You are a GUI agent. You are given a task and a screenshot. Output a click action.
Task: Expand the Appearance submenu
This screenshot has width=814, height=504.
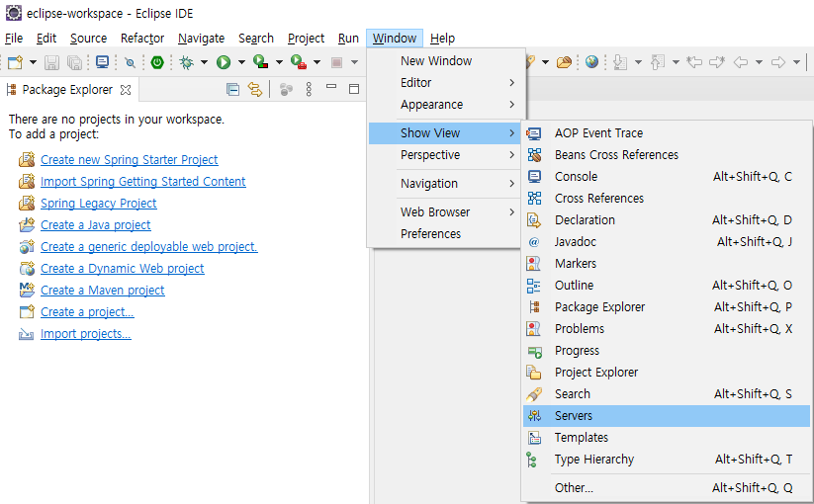click(x=446, y=105)
